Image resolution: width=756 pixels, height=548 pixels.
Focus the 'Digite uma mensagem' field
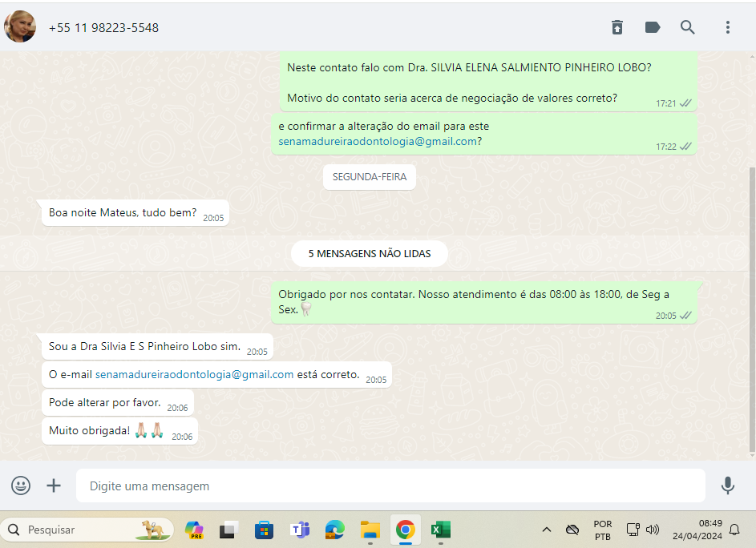(390, 486)
